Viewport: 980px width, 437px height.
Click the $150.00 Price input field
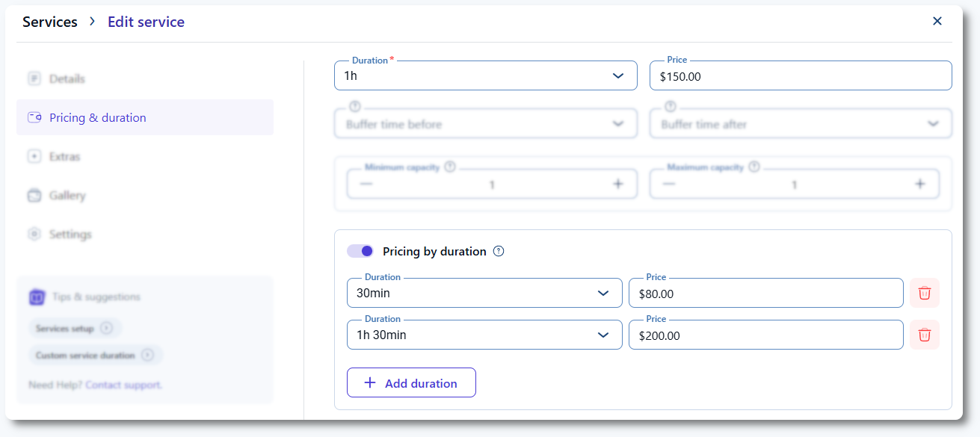(800, 76)
